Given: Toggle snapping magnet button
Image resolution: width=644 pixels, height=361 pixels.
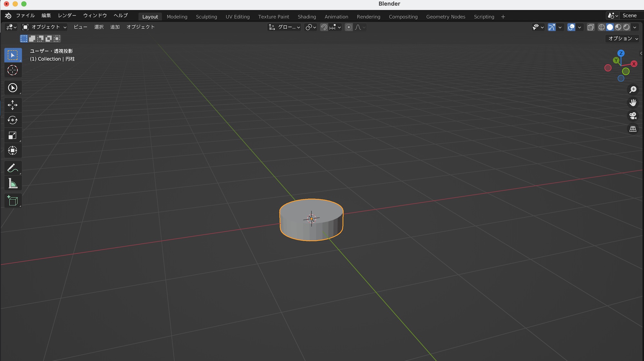Looking at the screenshot, I should (324, 27).
